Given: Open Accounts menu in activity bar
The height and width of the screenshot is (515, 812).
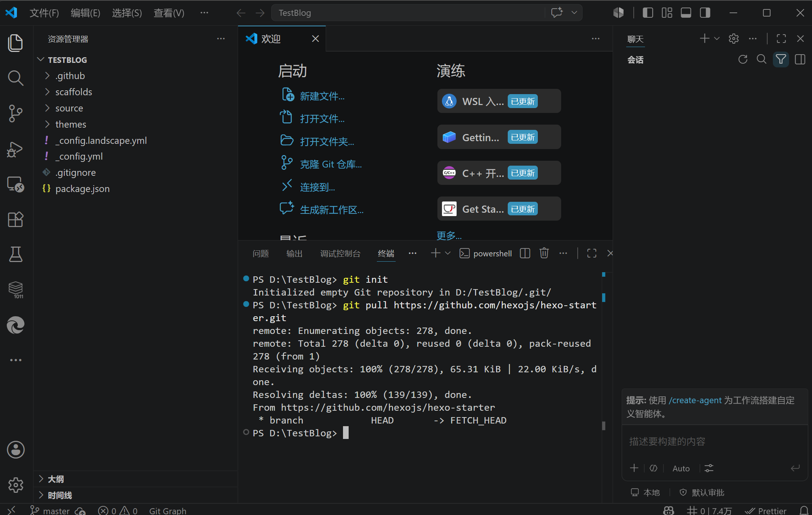Looking at the screenshot, I should (15, 449).
